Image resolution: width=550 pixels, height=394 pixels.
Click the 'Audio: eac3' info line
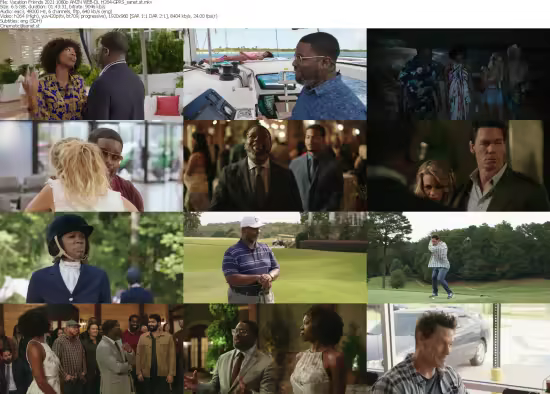coord(56,12)
